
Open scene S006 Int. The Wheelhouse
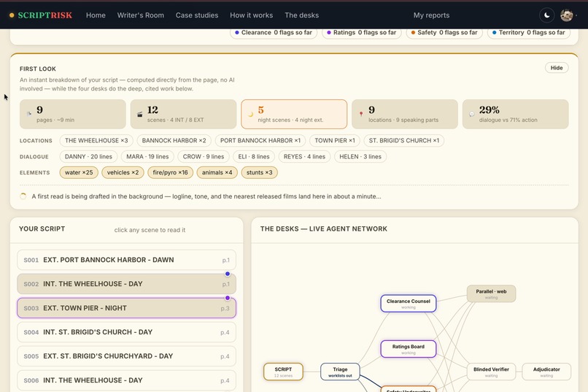126,380
